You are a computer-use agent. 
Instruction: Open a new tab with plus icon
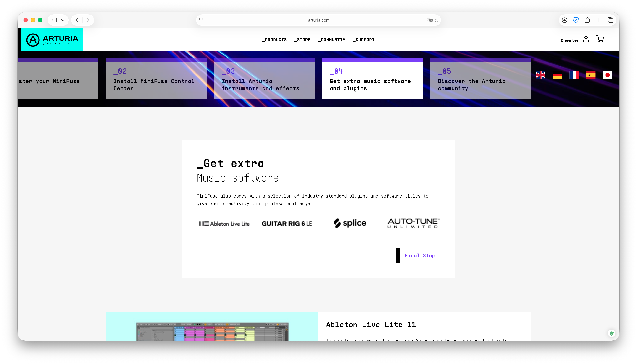tap(598, 20)
